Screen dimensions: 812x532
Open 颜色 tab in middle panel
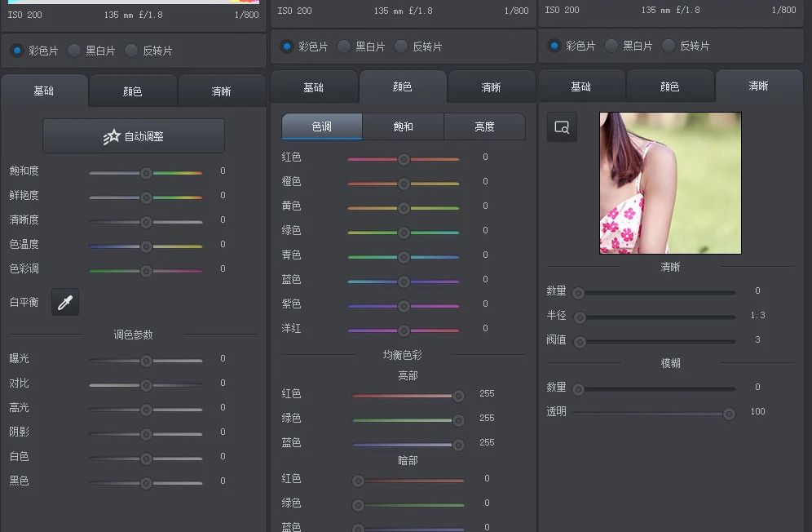click(x=403, y=86)
